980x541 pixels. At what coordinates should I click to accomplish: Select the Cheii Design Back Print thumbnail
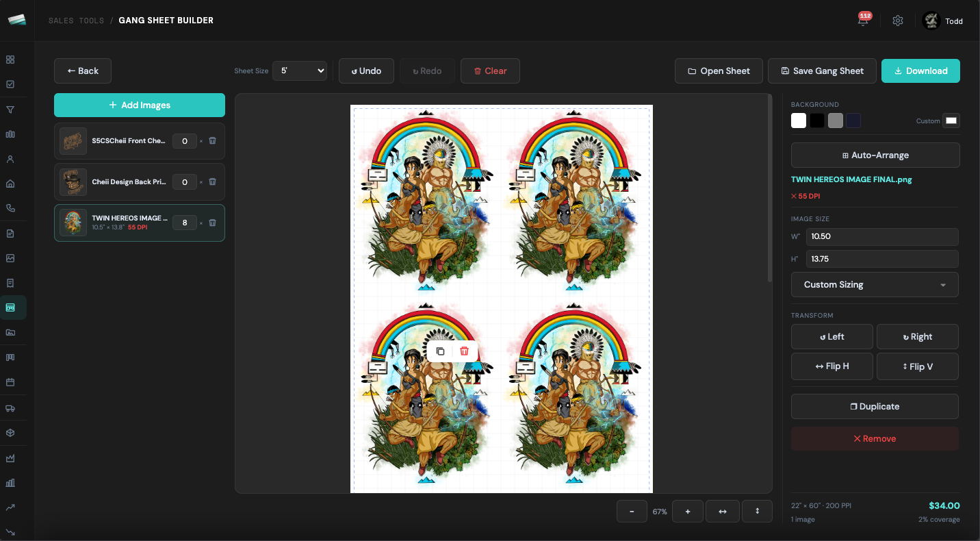(73, 181)
